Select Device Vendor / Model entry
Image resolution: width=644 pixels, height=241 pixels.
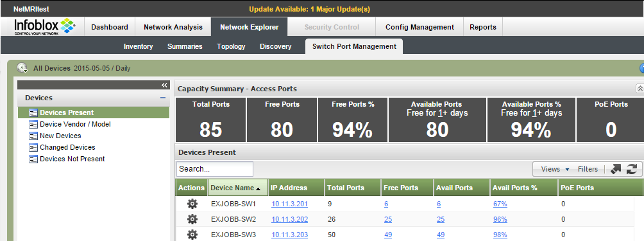tap(75, 124)
